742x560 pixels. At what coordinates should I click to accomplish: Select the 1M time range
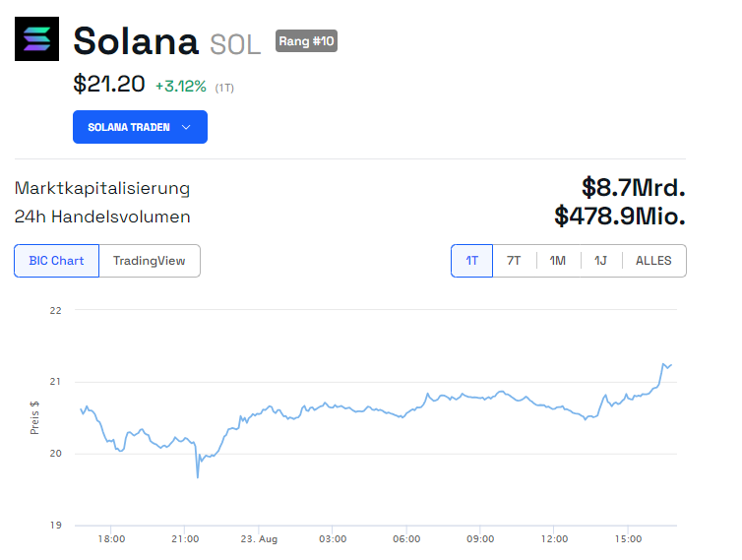558,261
